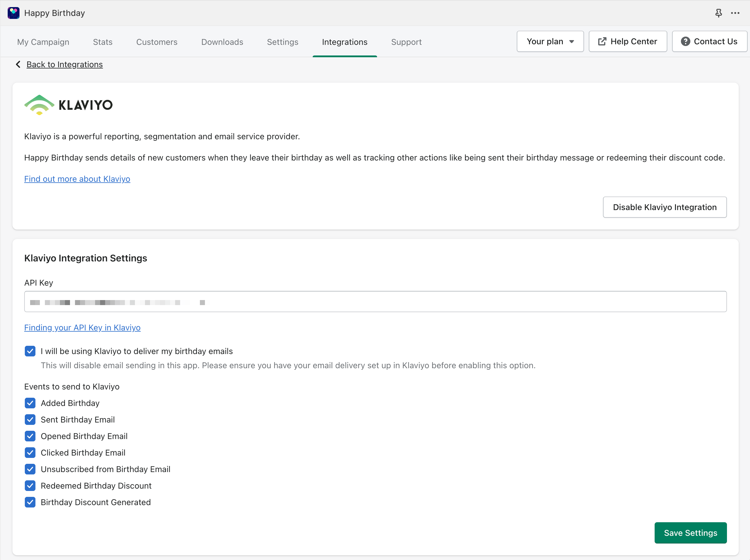Click Disable Klaviyo Integration
750x560 pixels.
[665, 207]
